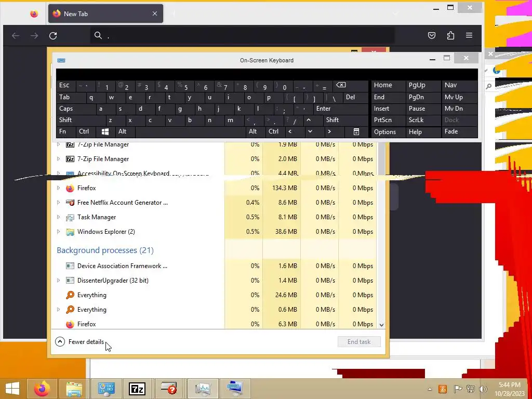Expand the second Everything background process
Image resolution: width=532 pixels, height=399 pixels.
58,310
